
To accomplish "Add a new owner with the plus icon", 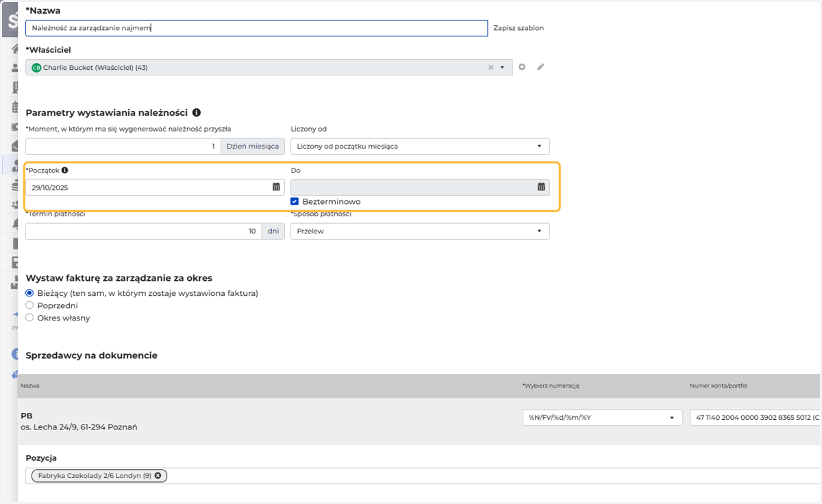I will 522,67.
